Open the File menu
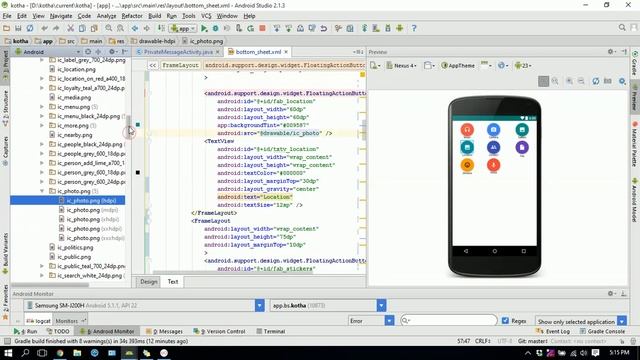Image resolution: width=640 pixels, height=360 pixels. coord(7,16)
